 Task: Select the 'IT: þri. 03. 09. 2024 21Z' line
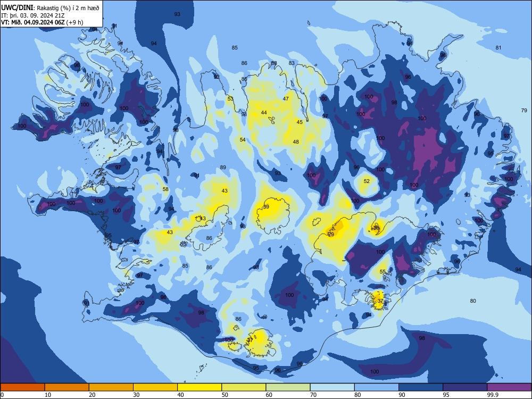coord(32,15)
